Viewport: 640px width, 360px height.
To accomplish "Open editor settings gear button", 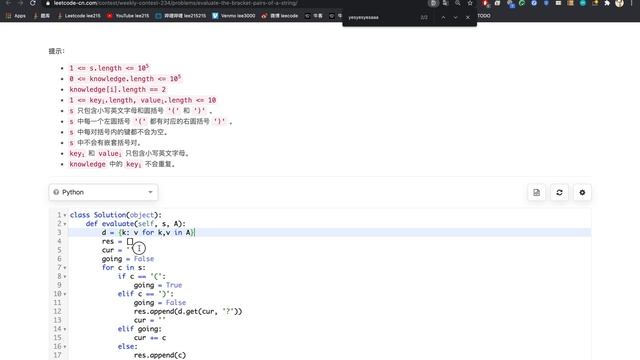I will (x=582, y=193).
